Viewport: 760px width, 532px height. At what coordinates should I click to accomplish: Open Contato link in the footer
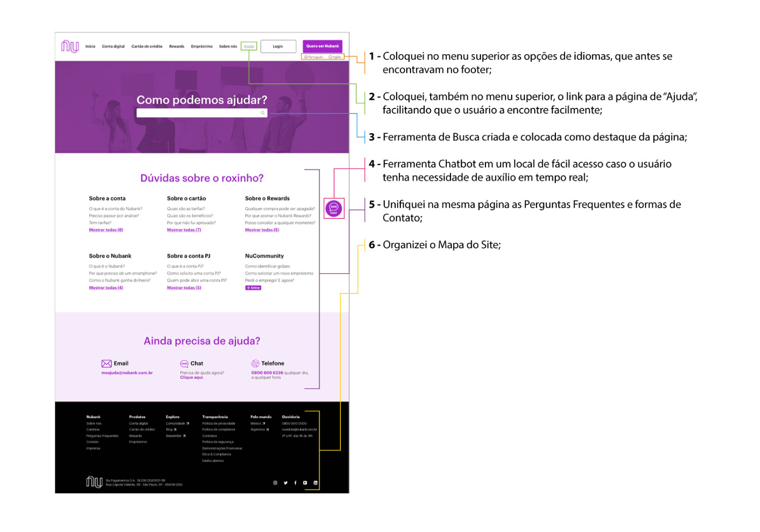point(93,442)
